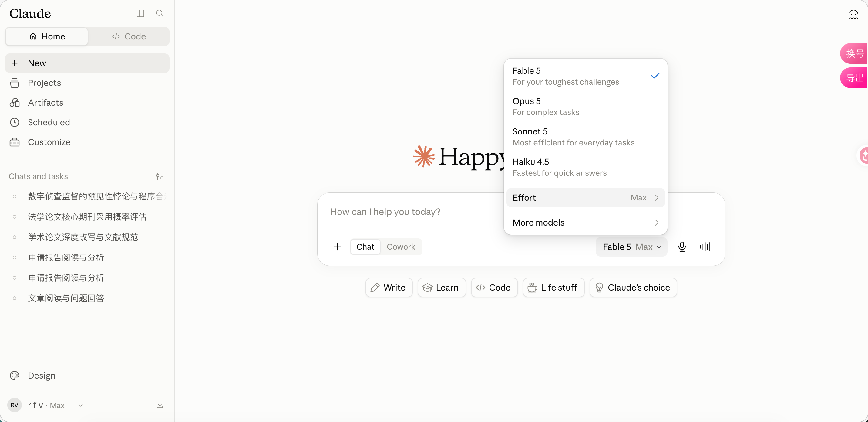Open search with the magnifier icon

(x=160, y=13)
